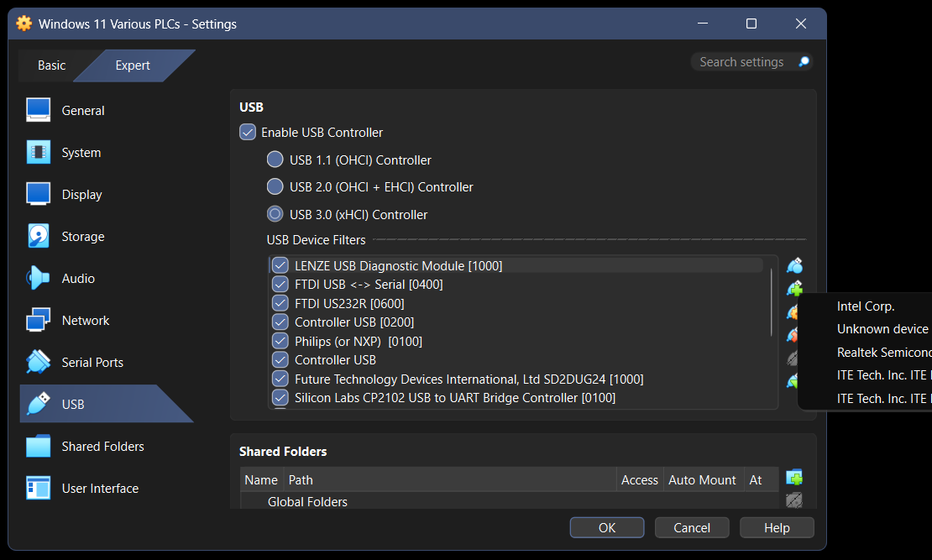The width and height of the screenshot is (932, 560).
Task: Choose Intel Corp. from device menu
Action: (x=866, y=306)
